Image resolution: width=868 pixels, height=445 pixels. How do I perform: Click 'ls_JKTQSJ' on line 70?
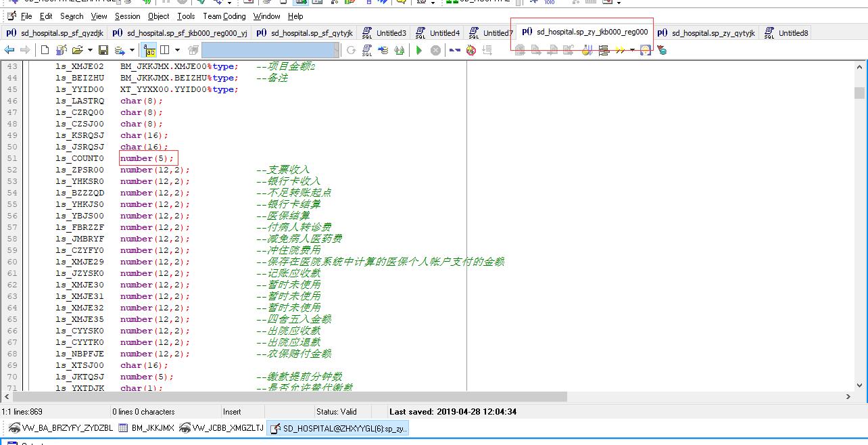80,377
